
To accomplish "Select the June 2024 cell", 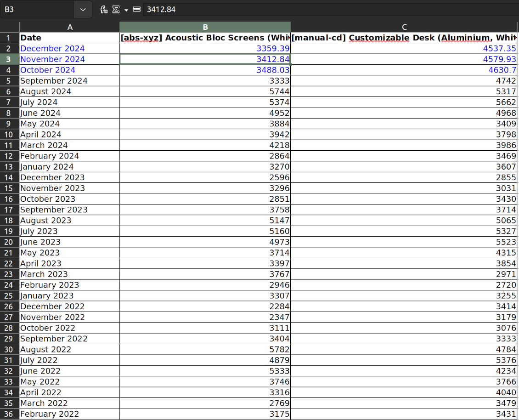I will pos(69,113).
